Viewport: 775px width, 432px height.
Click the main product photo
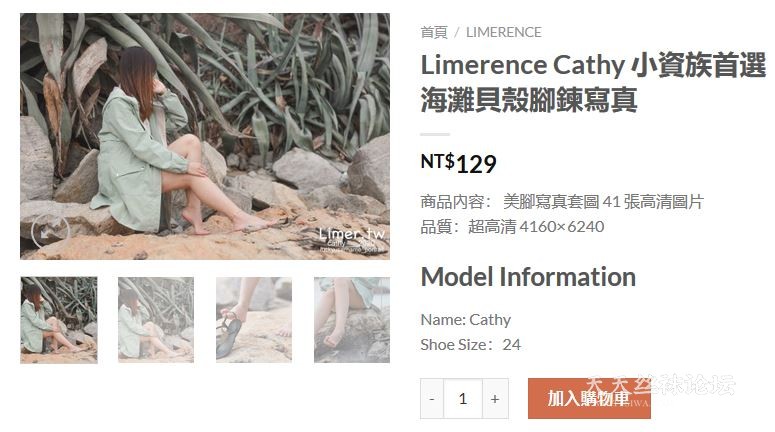[205, 136]
